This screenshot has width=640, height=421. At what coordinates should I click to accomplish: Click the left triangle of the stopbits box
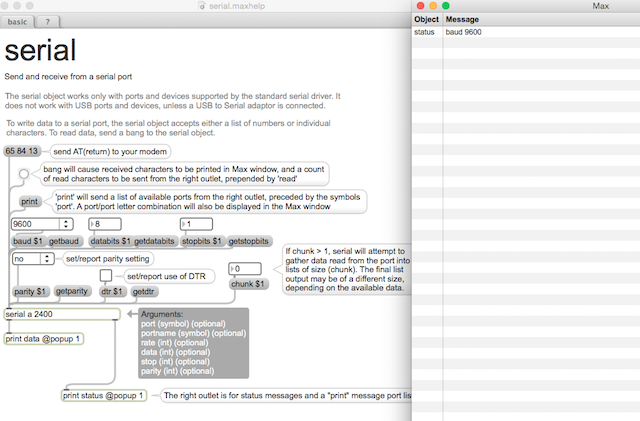[x=184, y=224]
